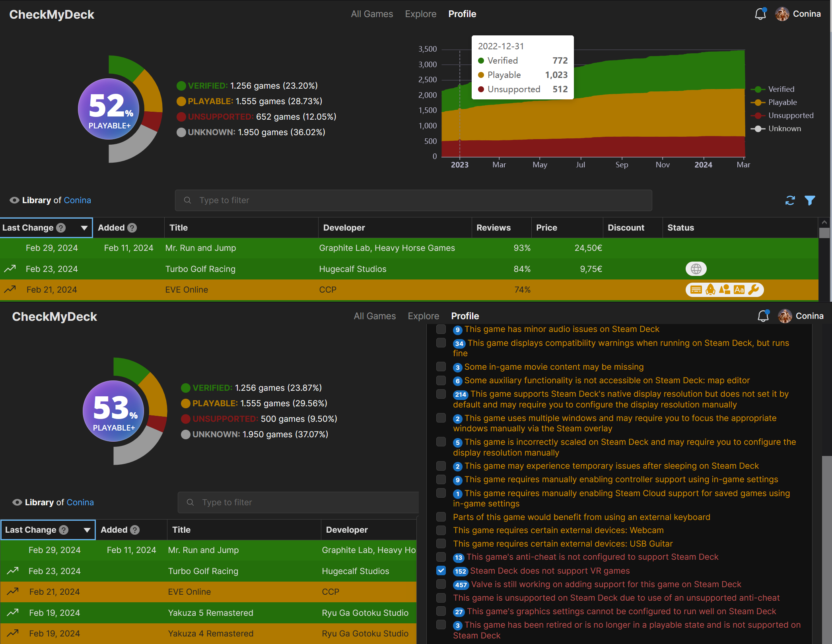Screen dimensions: 832x644
Task: Click help icon beside Last Change in top table
Action: [x=61, y=228]
